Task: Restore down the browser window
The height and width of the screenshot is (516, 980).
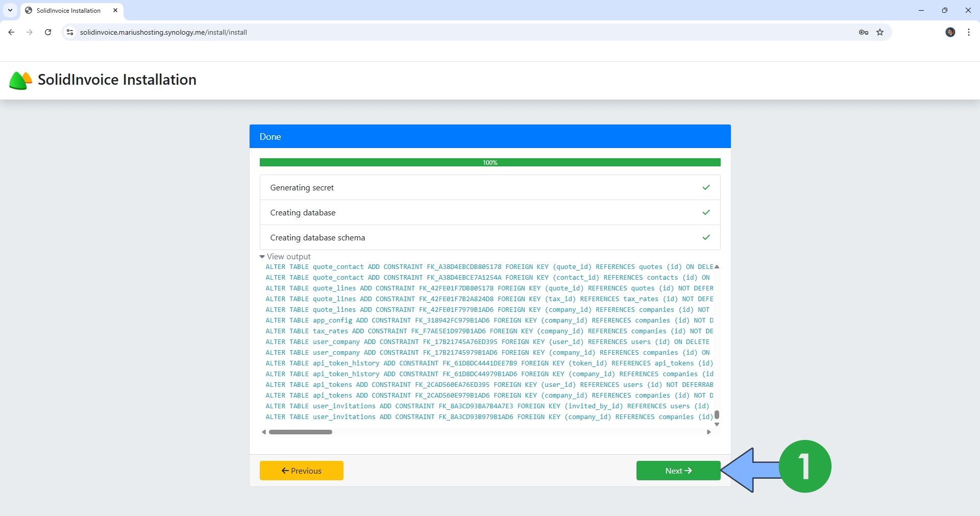Action: pyautogui.click(x=945, y=10)
